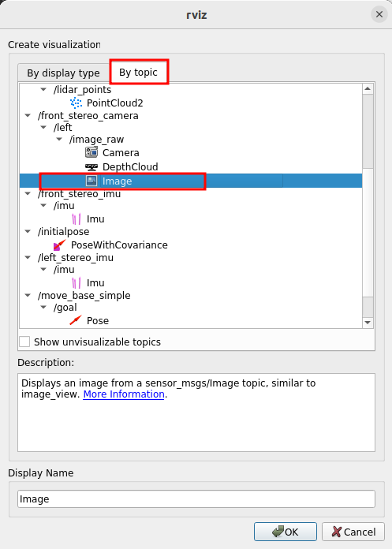Screen dimensions: 392x549
Task: Select Imu icon under /left_stereo_imu
Action: pyautogui.click(x=77, y=282)
